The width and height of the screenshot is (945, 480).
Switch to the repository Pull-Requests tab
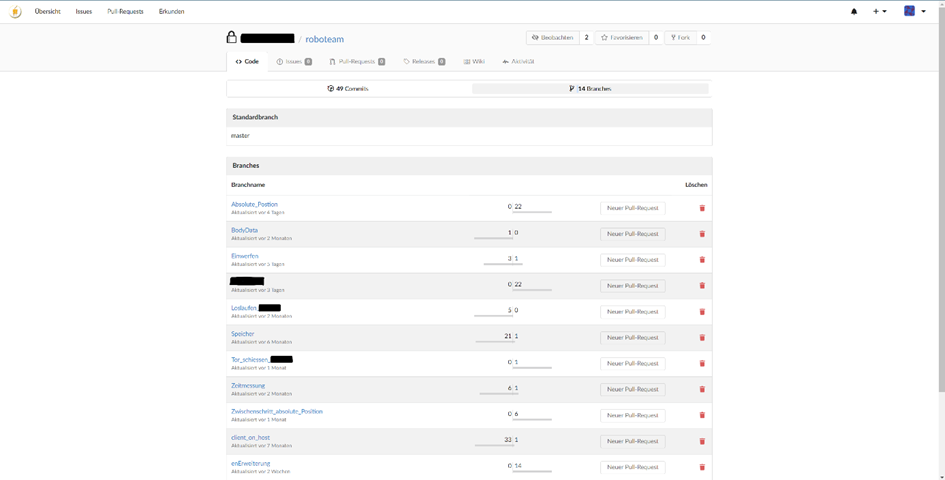(x=357, y=62)
